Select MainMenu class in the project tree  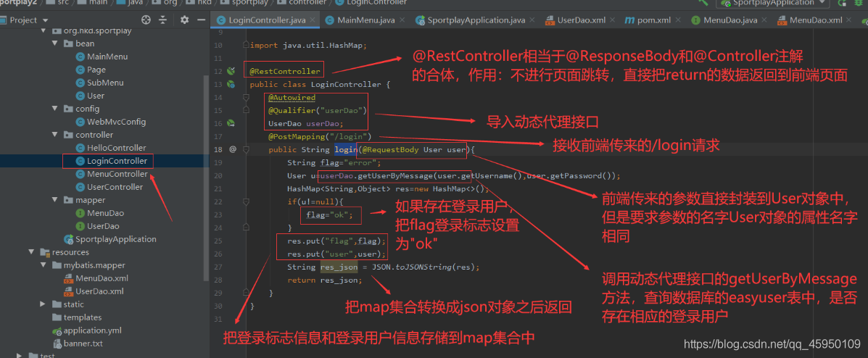(x=102, y=57)
